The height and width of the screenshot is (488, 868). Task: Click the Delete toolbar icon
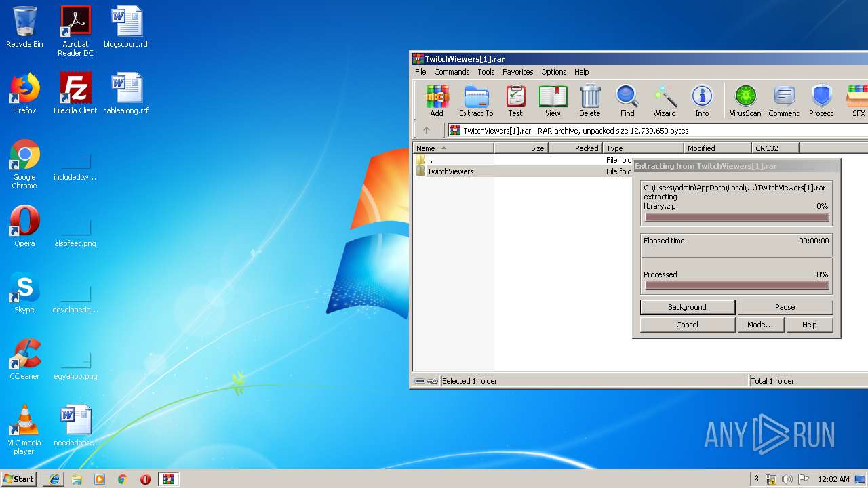point(590,100)
